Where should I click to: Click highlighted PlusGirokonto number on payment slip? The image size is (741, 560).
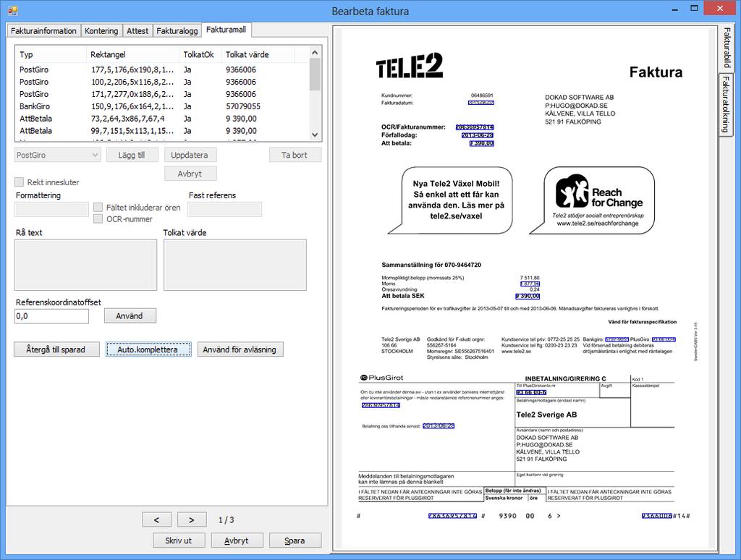(x=531, y=392)
